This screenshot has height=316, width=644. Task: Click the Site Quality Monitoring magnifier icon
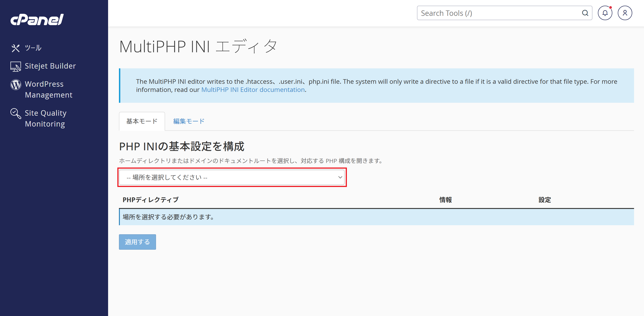pos(16,114)
